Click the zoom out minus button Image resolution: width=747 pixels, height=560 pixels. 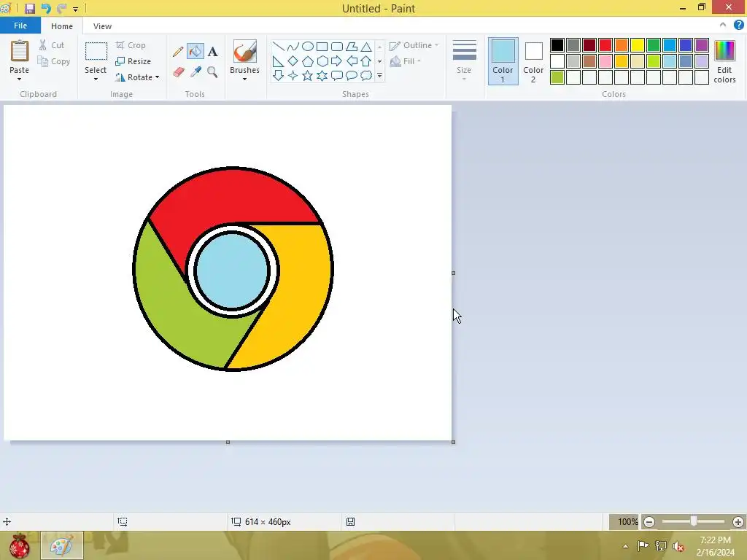point(649,522)
